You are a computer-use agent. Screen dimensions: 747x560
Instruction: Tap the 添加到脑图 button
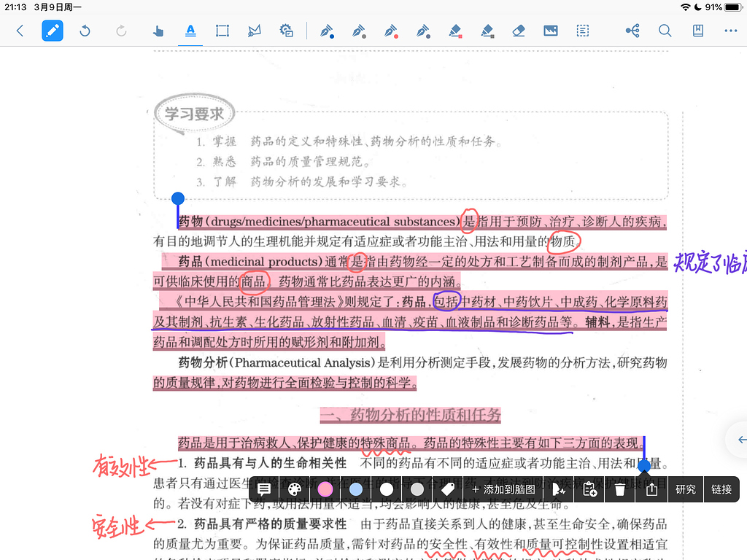504,489
